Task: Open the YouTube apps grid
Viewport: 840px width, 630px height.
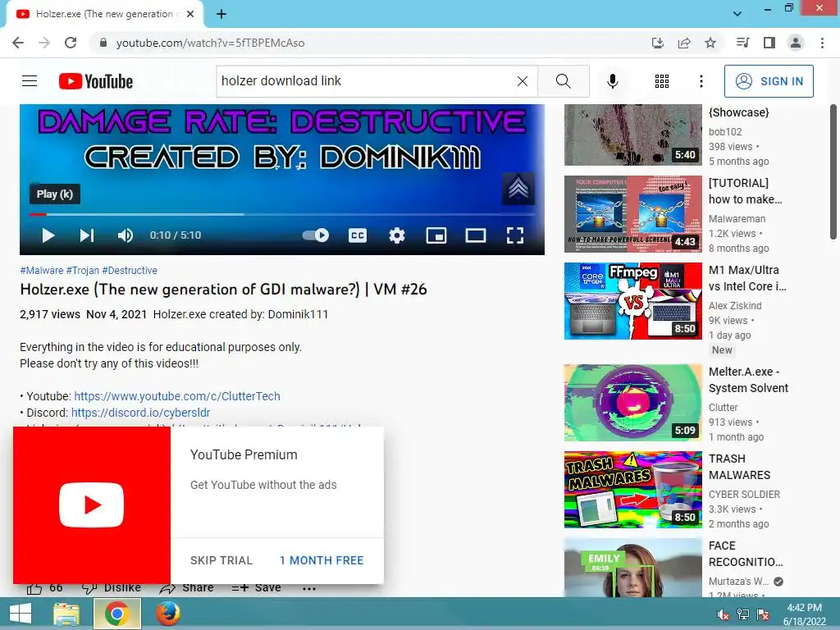Action: [662, 81]
